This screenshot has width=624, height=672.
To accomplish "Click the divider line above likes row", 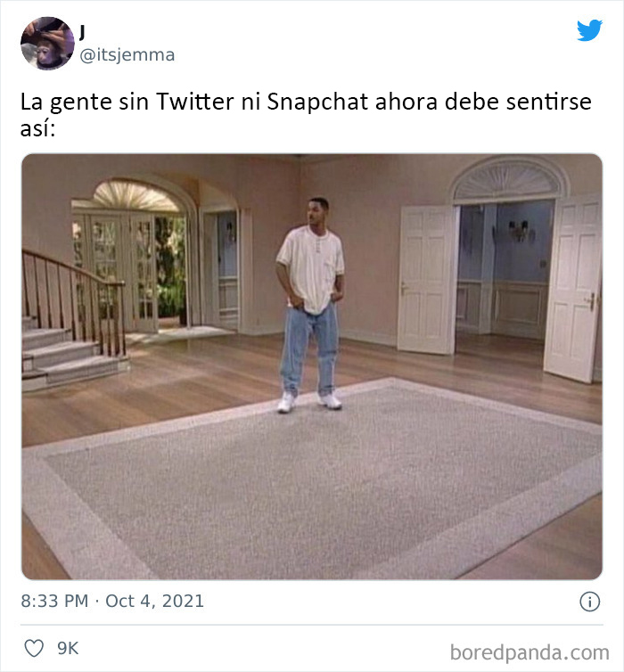I will pos(312,625).
